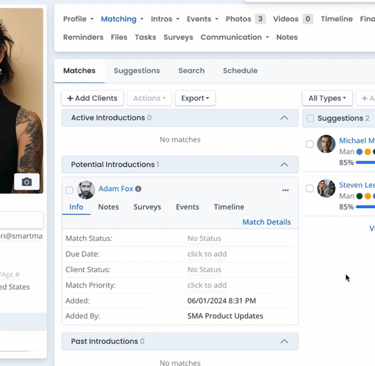This screenshot has width=375, height=366.
Task: Click the dark green dot under Steven Lee
Action: click(359, 196)
